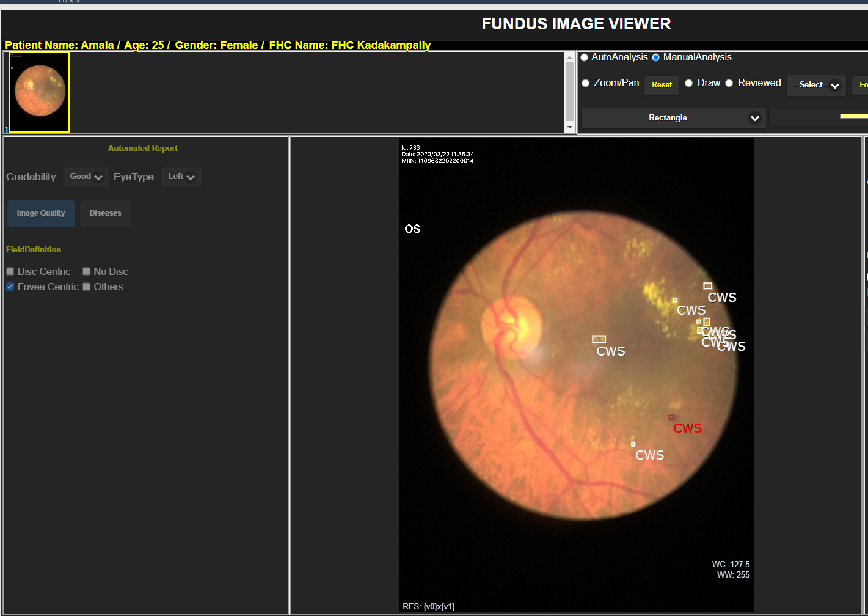The image size is (868, 616).
Task: Select the ManualAnalysis radio button
Action: (x=656, y=57)
